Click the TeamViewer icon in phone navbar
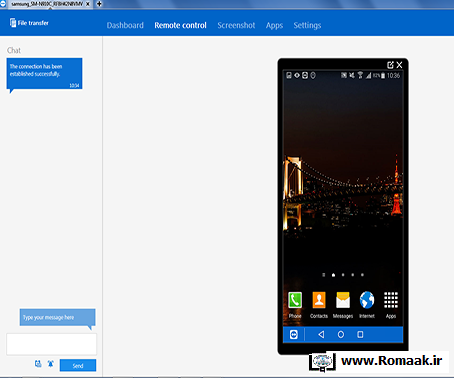The image size is (454, 378). click(294, 334)
